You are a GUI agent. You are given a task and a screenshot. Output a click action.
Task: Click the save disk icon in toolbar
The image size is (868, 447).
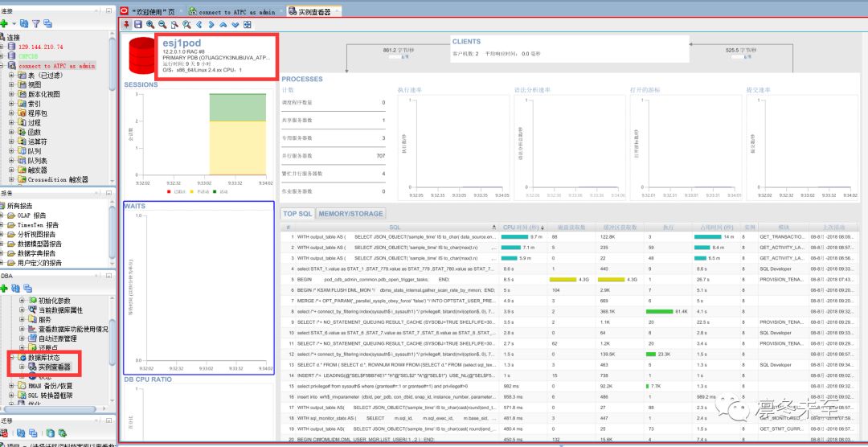coord(138,25)
